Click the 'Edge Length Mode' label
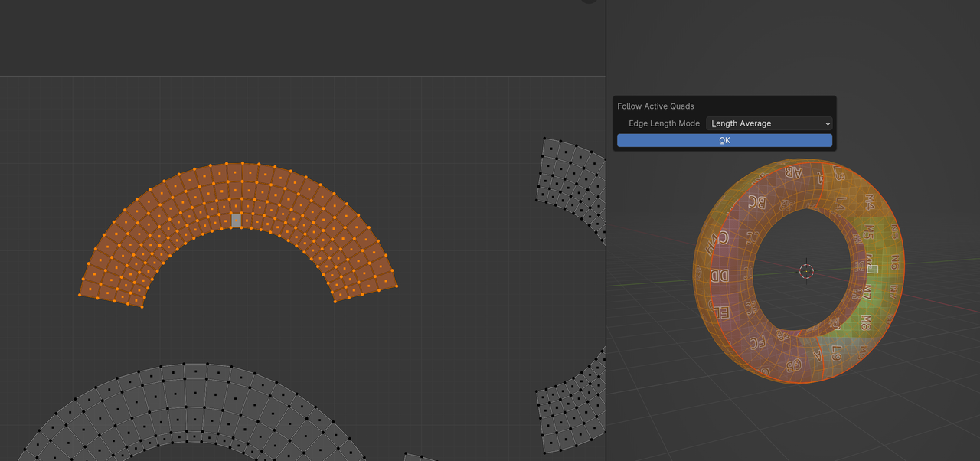Viewport: 980px width, 461px height. [x=664, y=123]
